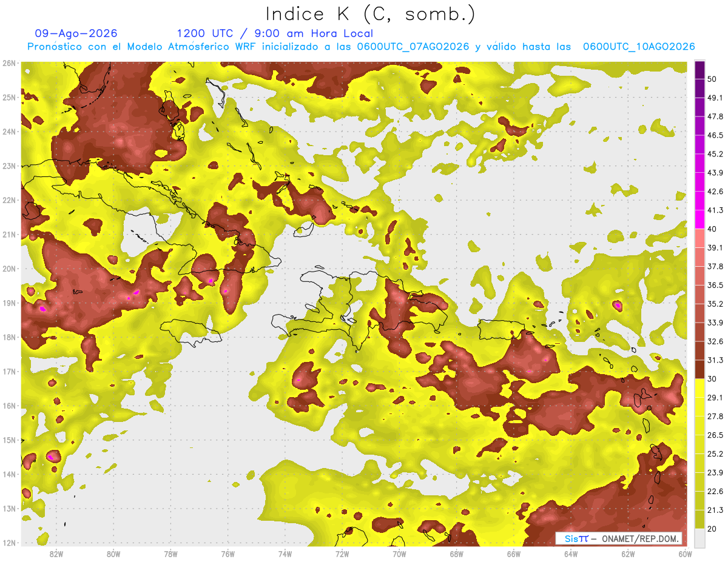Click the legend value '29.1'

click(715, 397)
